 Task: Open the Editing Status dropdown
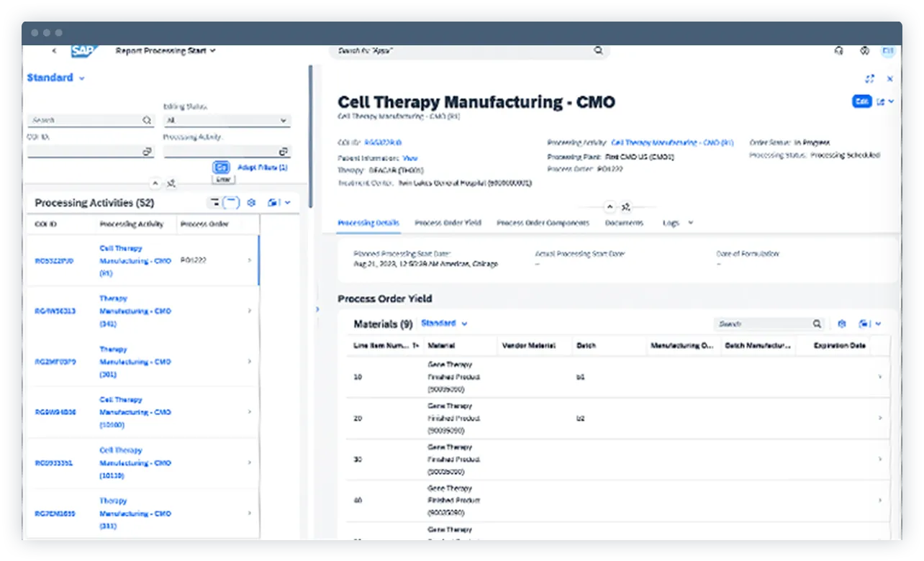[x=285, y=119]
